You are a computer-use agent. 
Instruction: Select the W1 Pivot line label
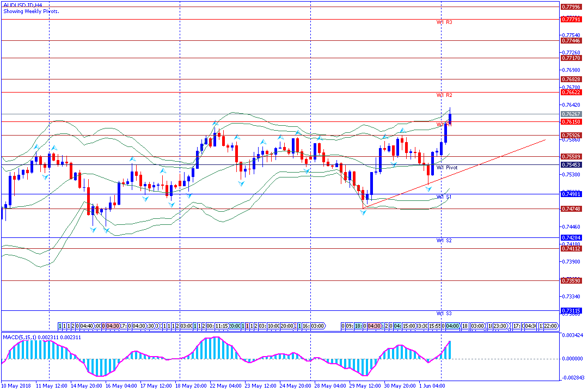[x=447, y=168]
